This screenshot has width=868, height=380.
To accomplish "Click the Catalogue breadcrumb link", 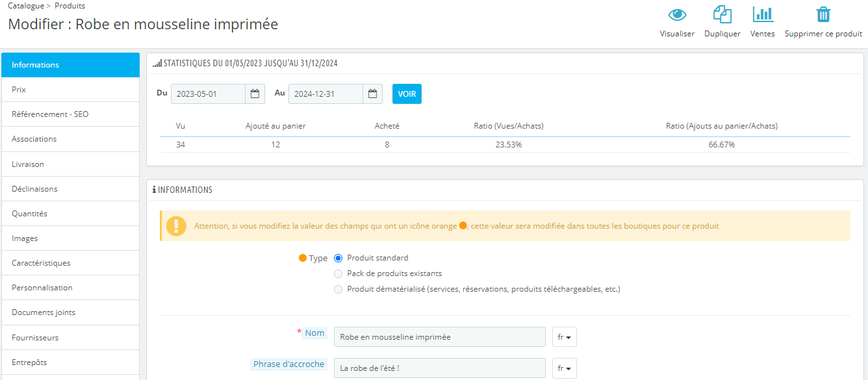I will (x=26, y=6).
